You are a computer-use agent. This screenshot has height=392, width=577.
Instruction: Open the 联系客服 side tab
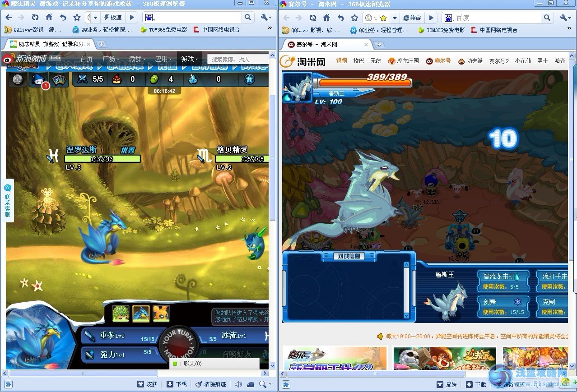click(8, 201)
